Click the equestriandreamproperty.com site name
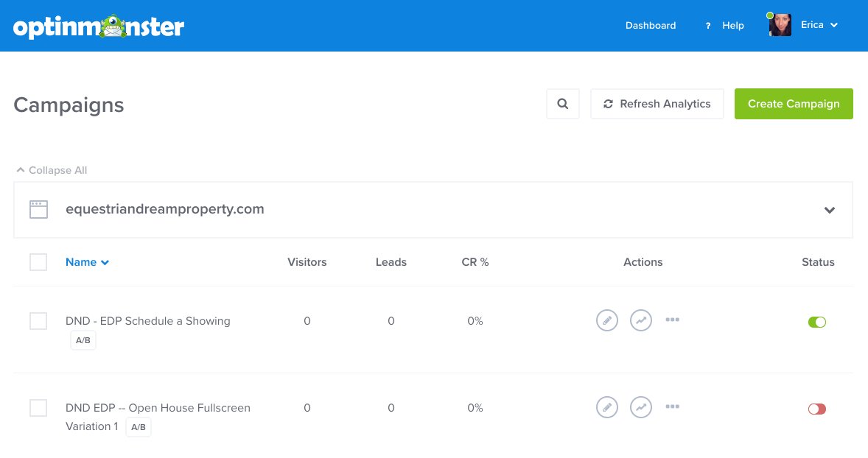Viewport: 868px width, 458px height. (165, 209)
